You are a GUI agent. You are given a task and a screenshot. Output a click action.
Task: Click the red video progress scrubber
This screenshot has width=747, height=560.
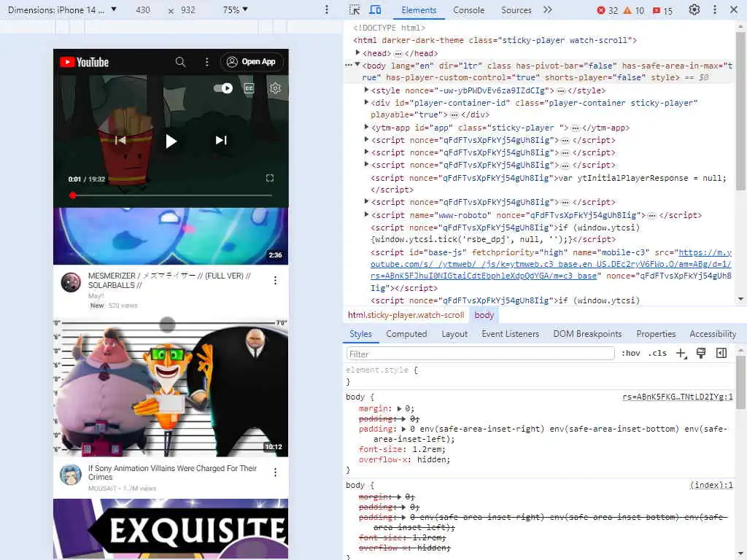click(72, 195)
